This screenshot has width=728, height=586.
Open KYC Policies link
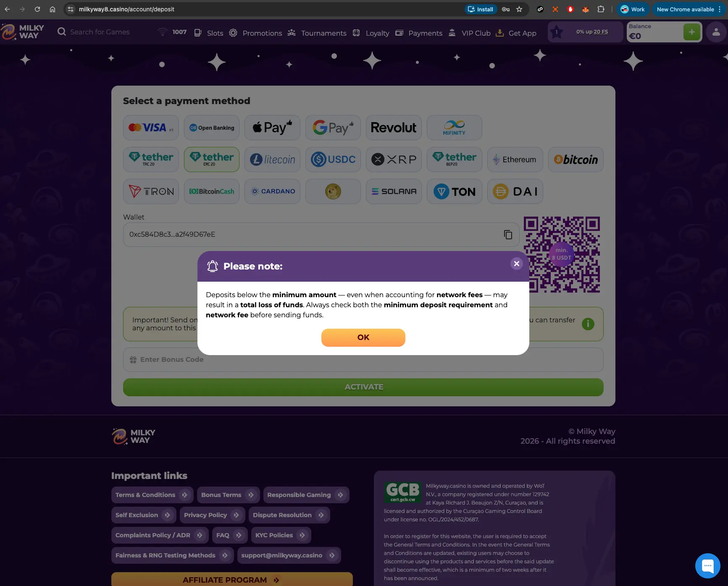[281, 535]
